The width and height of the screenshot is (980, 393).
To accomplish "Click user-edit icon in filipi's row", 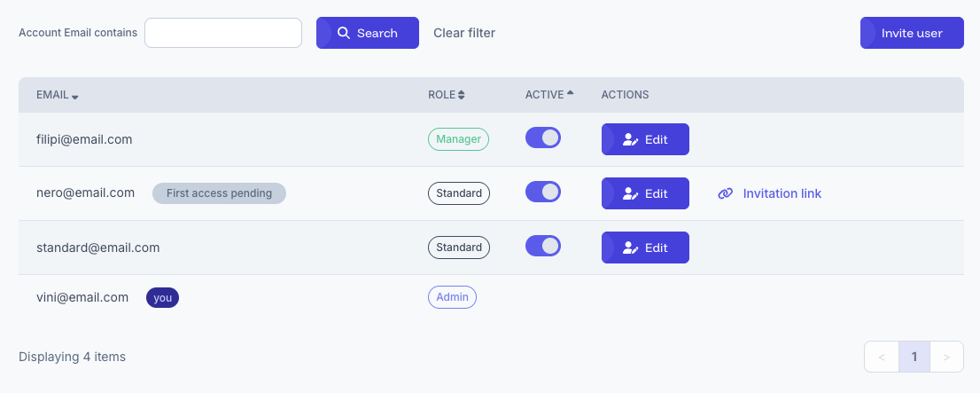I will point(630,139).
